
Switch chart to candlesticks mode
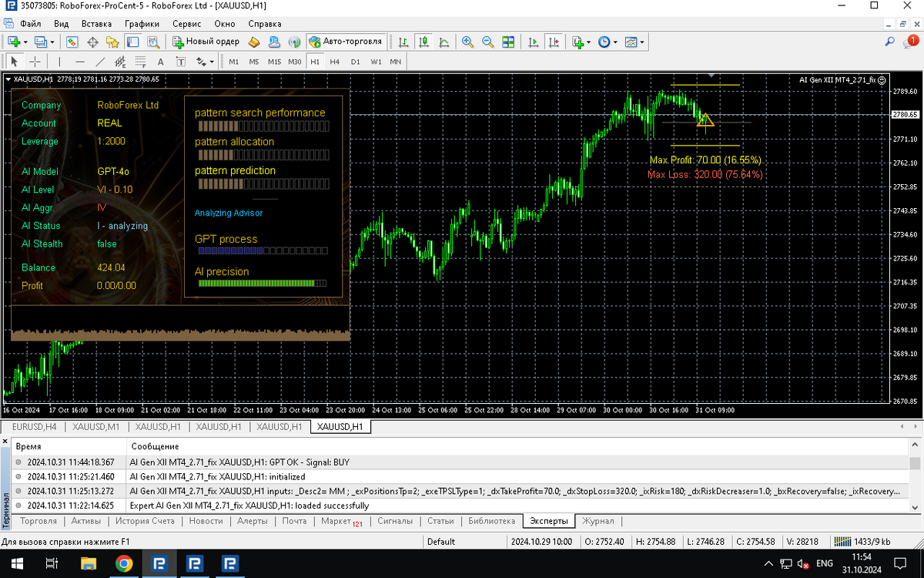point(423,42)
